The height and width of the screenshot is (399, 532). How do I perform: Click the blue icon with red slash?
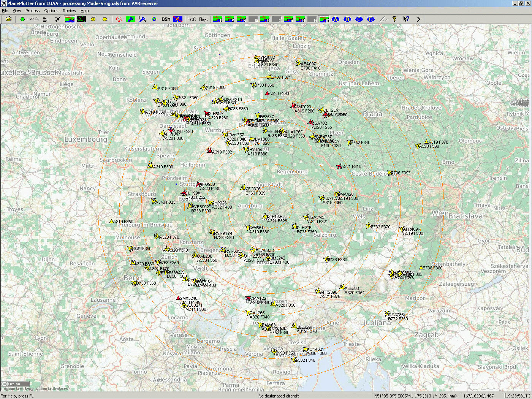(x=177, y=19)
